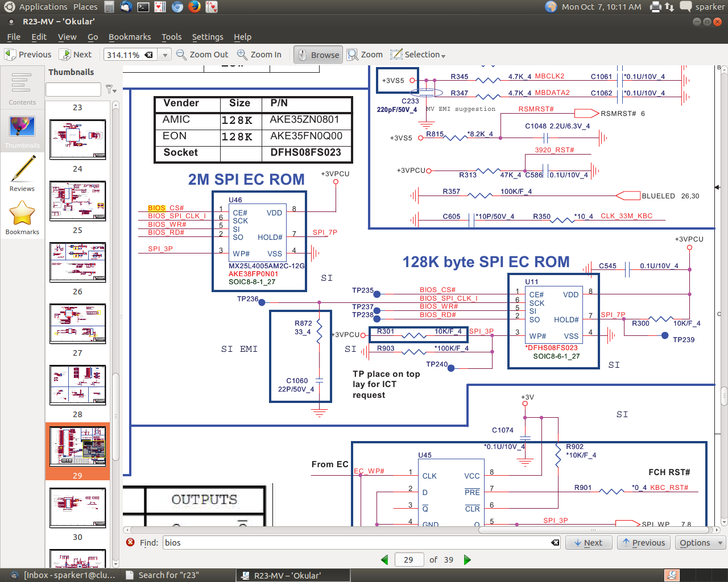The height and width of the screenshot is (582, 728).
Task: Toggle the Zoom tool mode
Action: point(365,55)
